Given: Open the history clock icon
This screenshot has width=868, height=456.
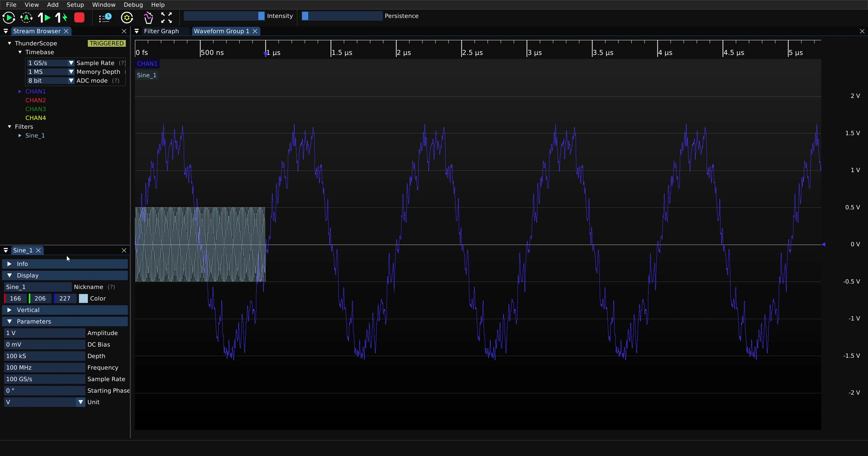Looking at the screenshot, I should 105,18.
